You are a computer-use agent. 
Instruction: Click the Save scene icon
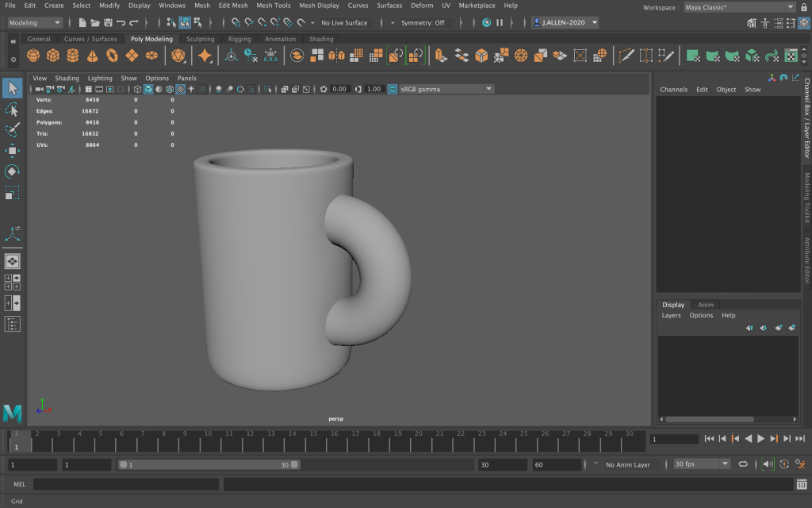click(108, 22)
